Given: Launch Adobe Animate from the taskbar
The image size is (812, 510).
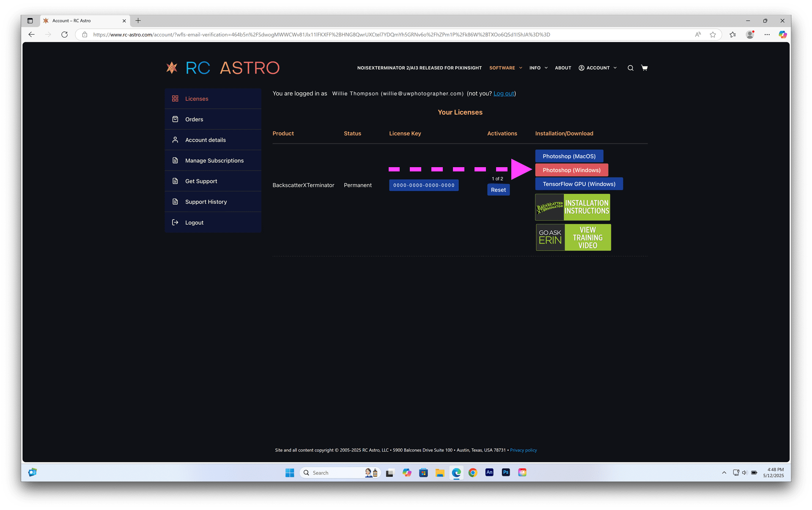Looking at the screenshot, I should tap(489, 472).
